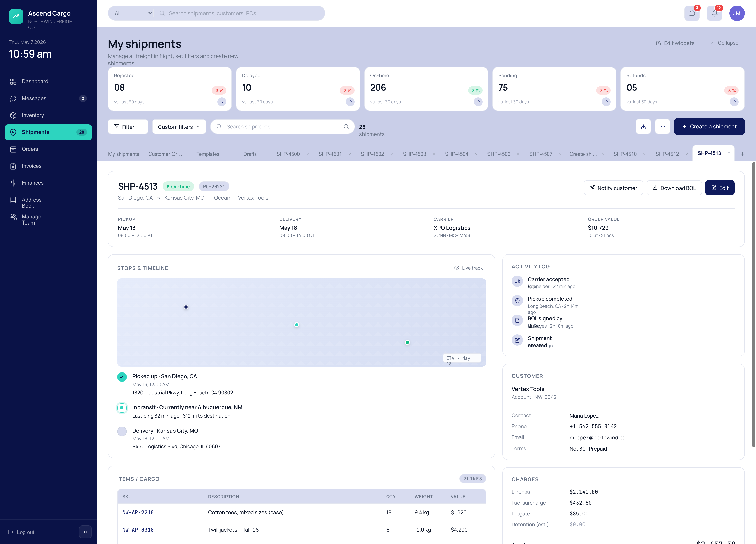Click the magnifier icon in Search shipments
Viewport: 756px width, 544px height.
click(x=346, y=127)
